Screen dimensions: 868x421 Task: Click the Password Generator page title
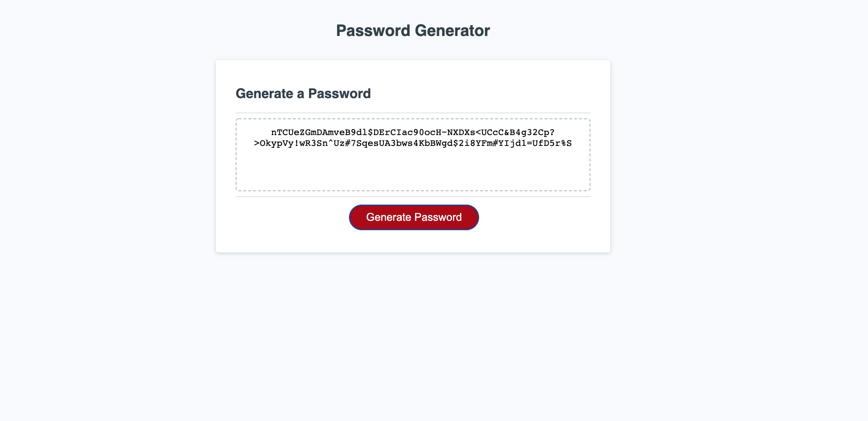[413, 30]
